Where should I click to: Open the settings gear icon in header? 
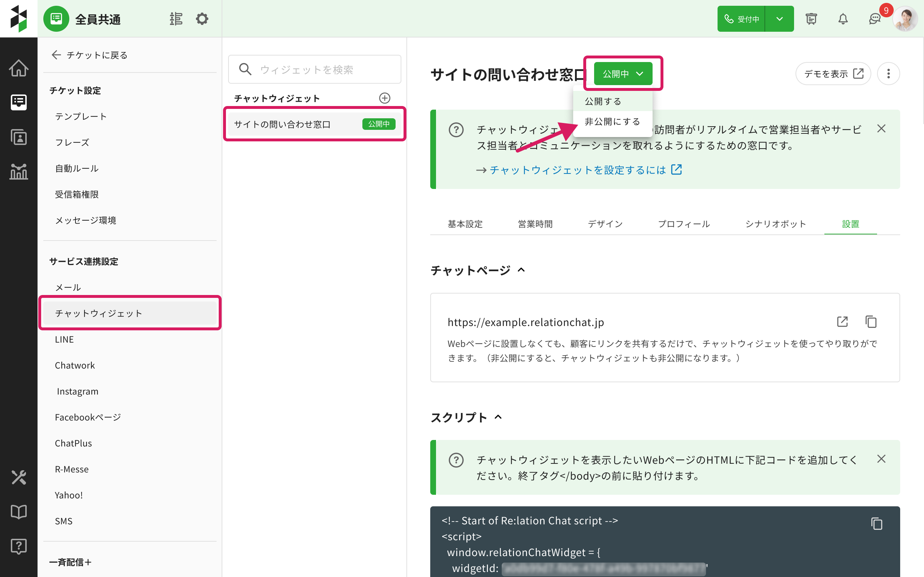click(x=202, y=19)
